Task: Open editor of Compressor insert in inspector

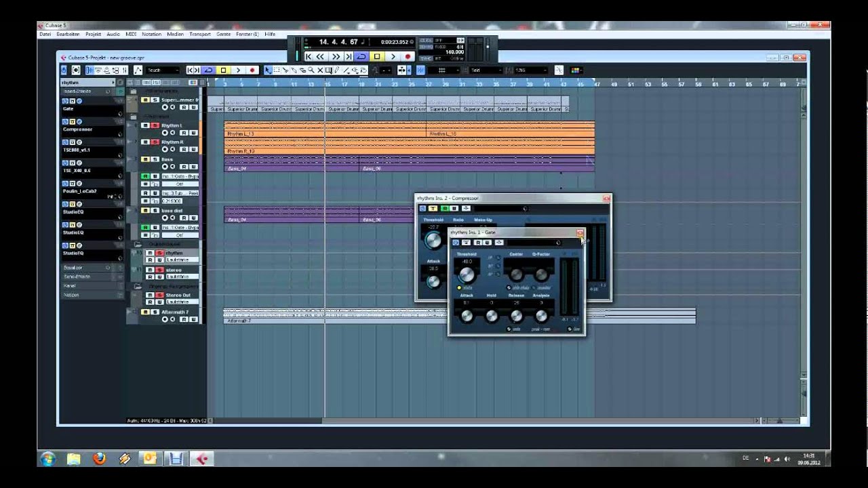Action: point(79,121)
